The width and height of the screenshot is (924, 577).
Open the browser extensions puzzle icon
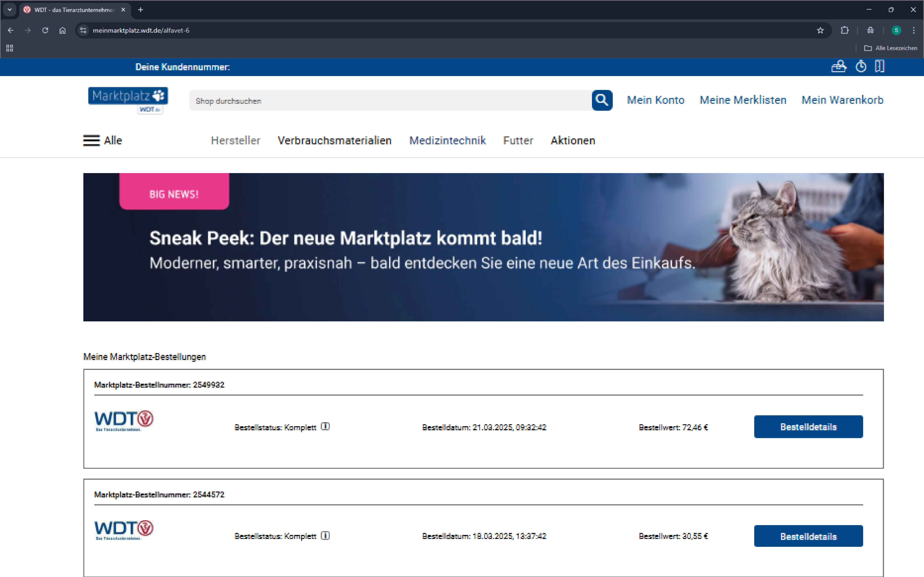[845, 30]
